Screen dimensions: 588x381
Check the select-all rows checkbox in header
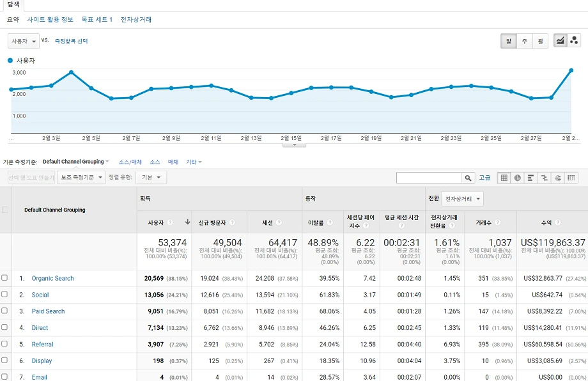point(5,210)
